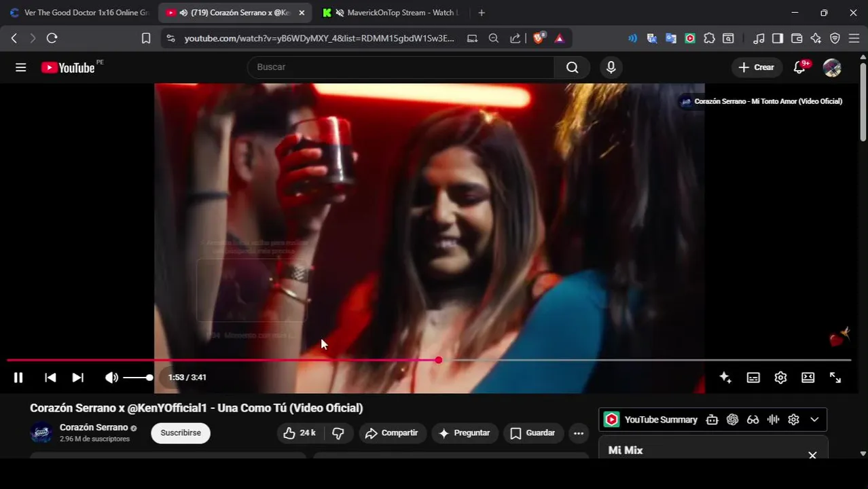The width and height of the screenshot is (868, 489).
Task: Dislike the video with thumbs down
Action: (x=338, y=433)
